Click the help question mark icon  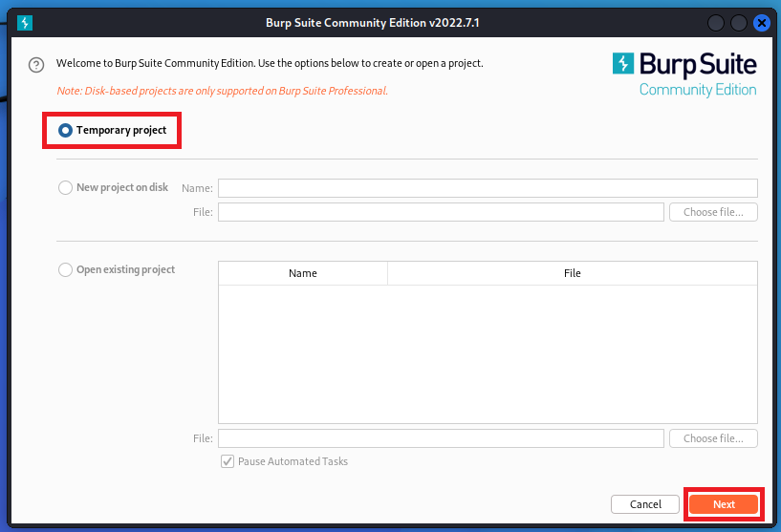(x=36, y=65)
